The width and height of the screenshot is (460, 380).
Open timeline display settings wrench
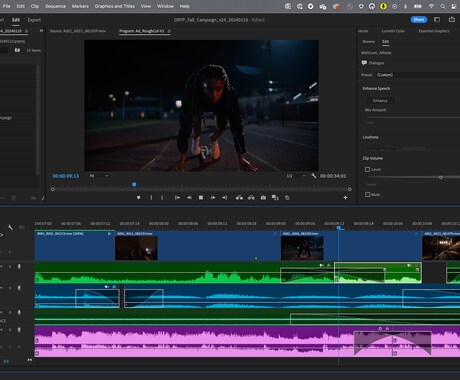click(10, 227)
